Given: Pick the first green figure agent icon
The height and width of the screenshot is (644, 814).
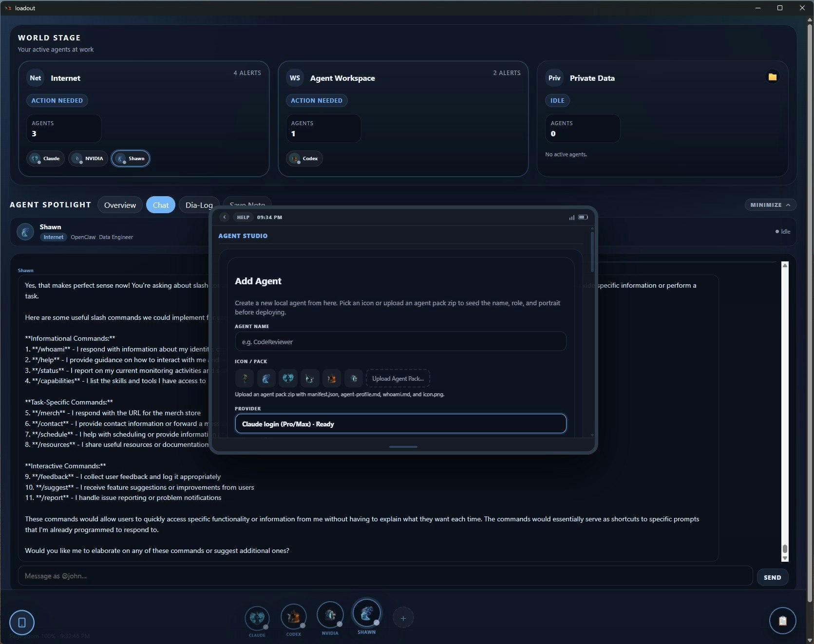Looking at the screenshot, I should pos(244,378).
